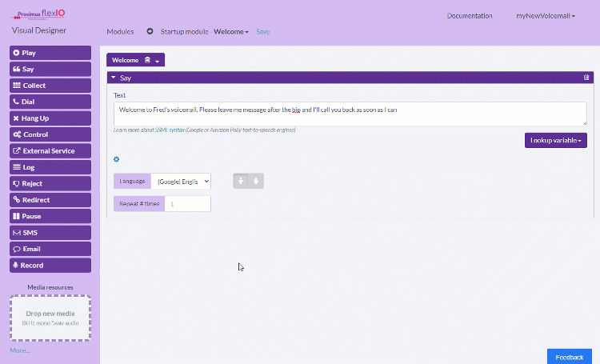The image size is (600, 364).
Task: Select the female voice toggle
Action: 256,181
